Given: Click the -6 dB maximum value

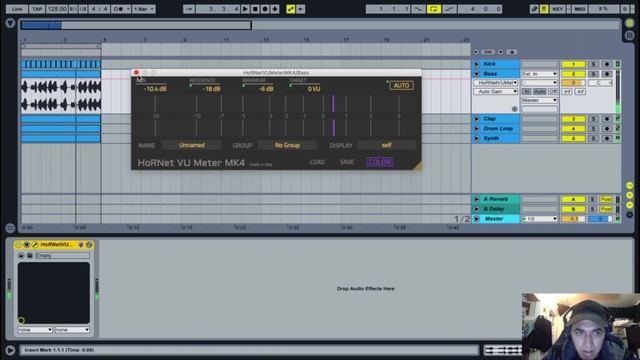Looking at the screenshot, I should click(x=266, y=89).
